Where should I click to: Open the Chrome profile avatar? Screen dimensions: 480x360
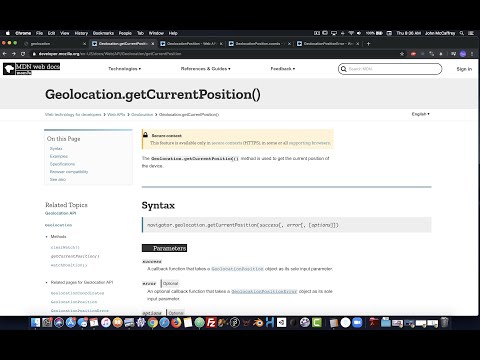463,54
